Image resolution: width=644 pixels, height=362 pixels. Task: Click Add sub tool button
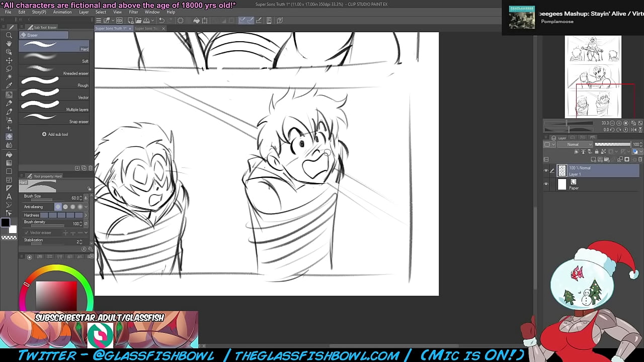[55, 134]
